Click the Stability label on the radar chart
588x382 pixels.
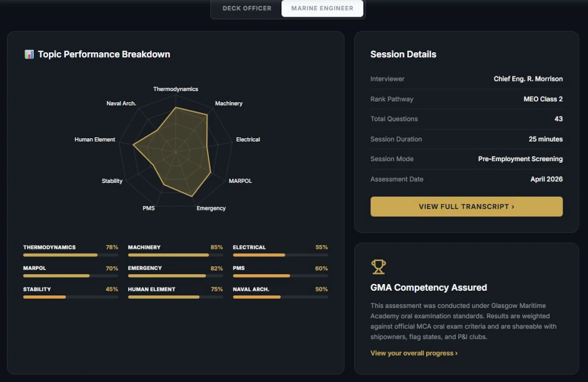tap(112, 181)
